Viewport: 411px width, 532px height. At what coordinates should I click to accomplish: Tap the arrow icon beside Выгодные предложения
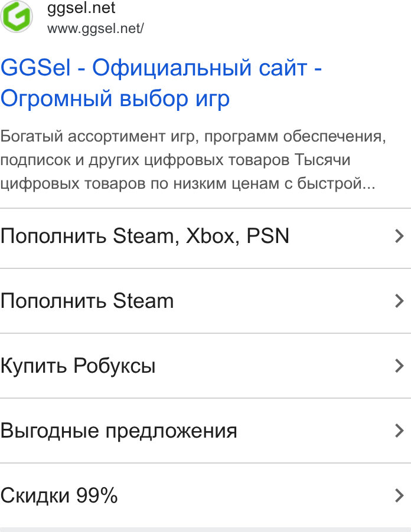point(399,431)
